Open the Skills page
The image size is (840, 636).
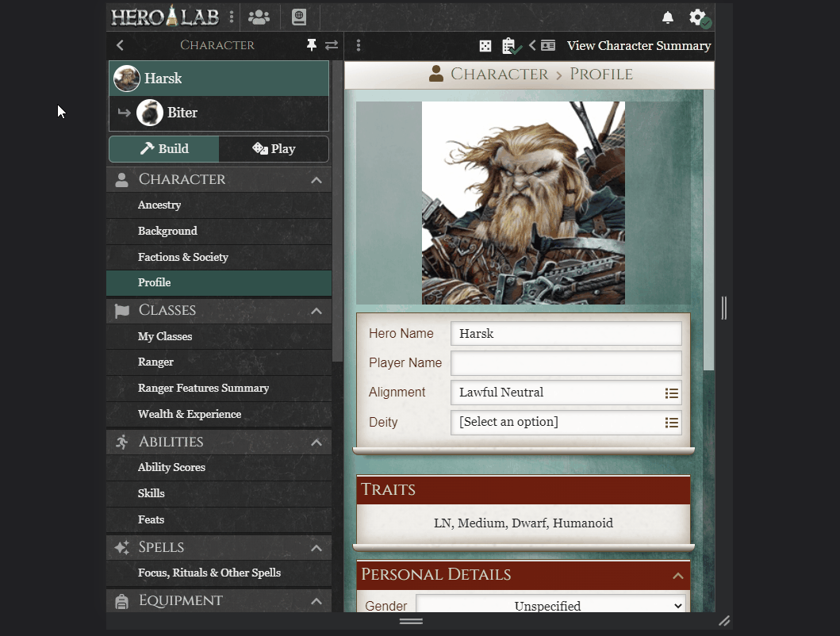[x=219, y=493]
